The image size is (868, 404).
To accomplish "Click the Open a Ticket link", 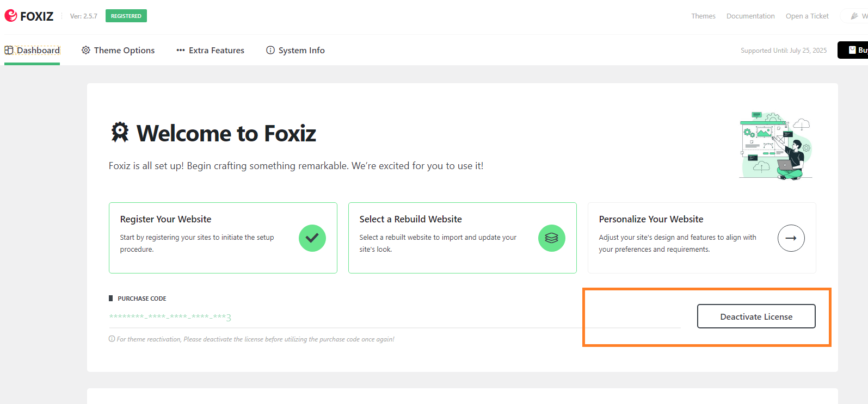I will pyautogui.click(x=807, y=16).
